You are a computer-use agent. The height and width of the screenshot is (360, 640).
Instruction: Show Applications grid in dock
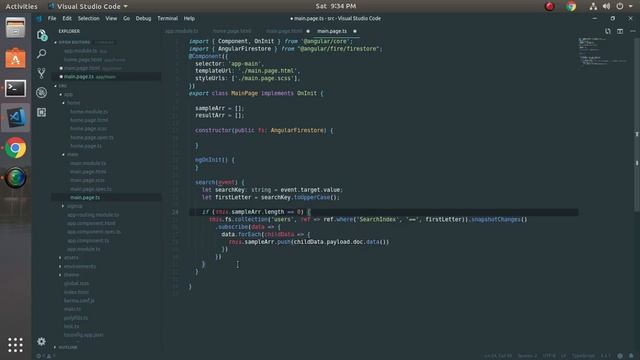(16, 345)
